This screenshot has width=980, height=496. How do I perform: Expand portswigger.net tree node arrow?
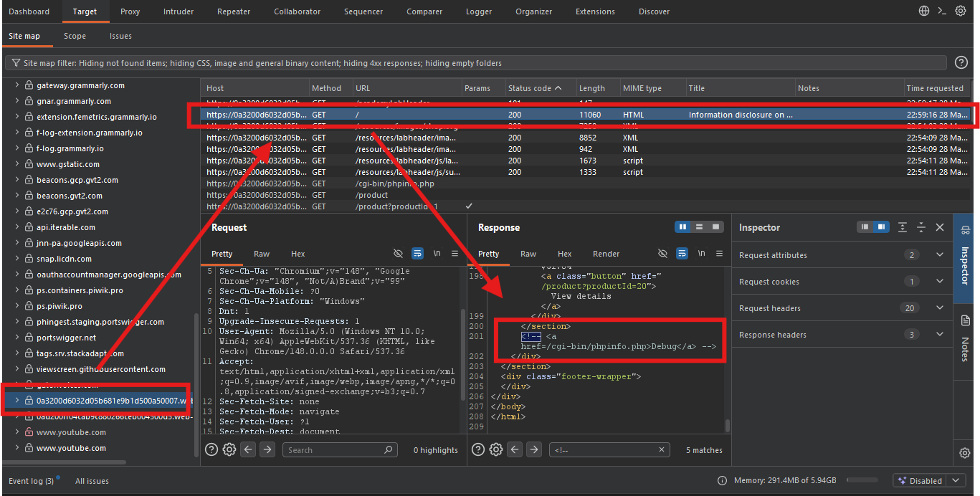coord(17,338)
